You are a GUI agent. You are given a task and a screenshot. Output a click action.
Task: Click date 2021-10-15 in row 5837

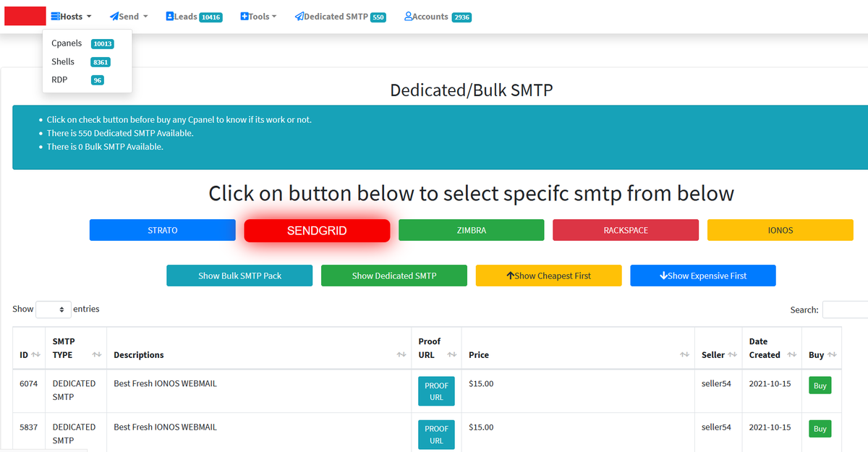click(x=772, y=427)
